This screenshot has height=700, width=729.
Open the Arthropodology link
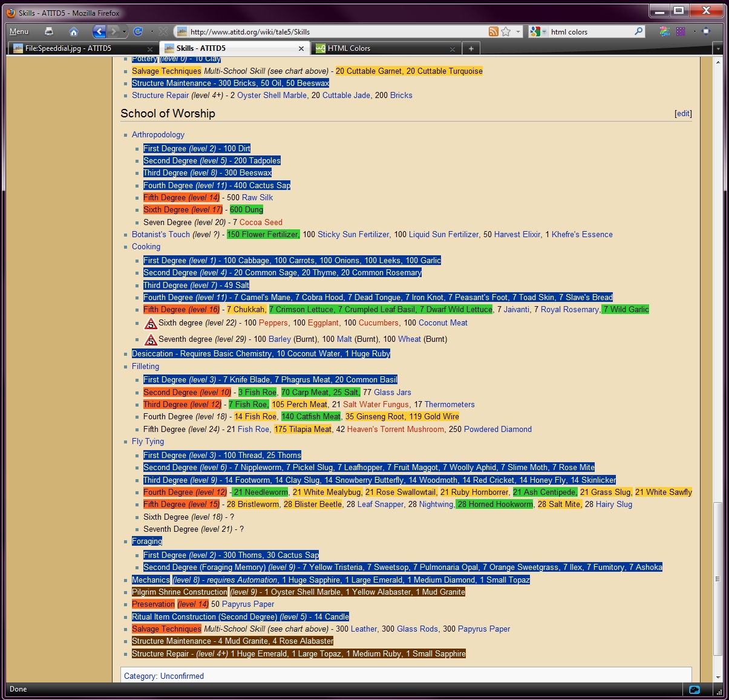pos(158,135)
